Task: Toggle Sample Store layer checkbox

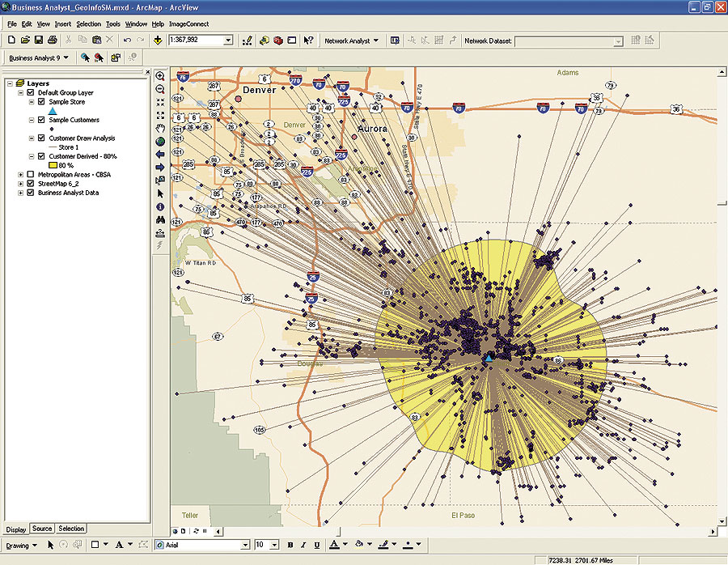Action: point(41,101)
